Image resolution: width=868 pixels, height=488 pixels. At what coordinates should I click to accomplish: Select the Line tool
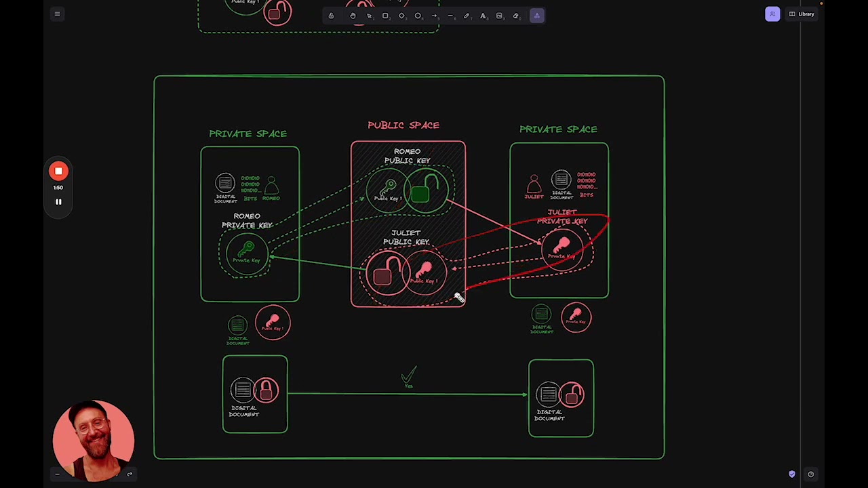(450, 16)
